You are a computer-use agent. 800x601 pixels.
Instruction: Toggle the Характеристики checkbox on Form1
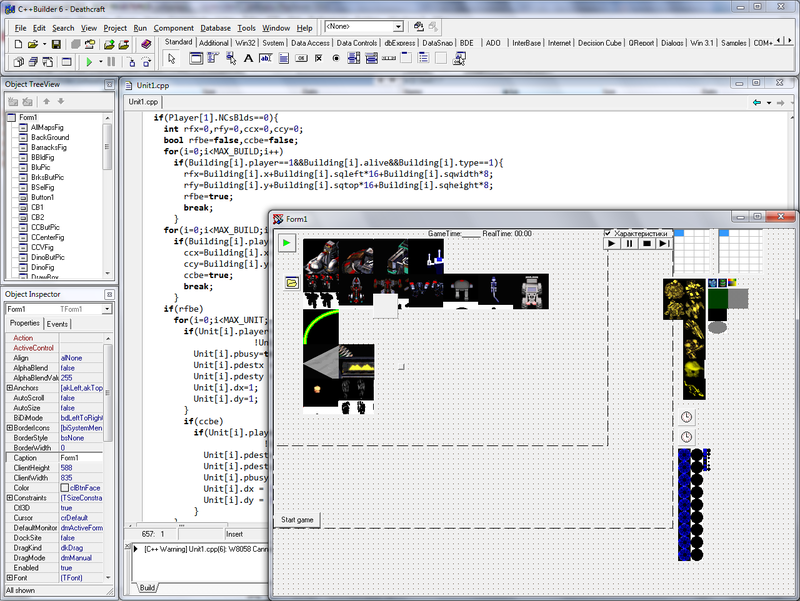tap(608, 233)
